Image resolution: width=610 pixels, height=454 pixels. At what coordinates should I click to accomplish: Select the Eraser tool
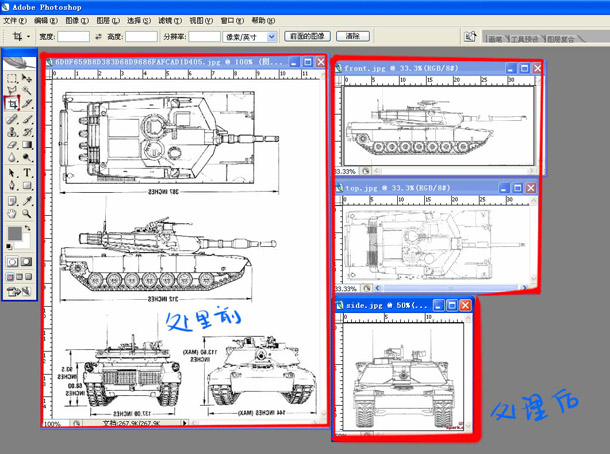coord(12,145)
